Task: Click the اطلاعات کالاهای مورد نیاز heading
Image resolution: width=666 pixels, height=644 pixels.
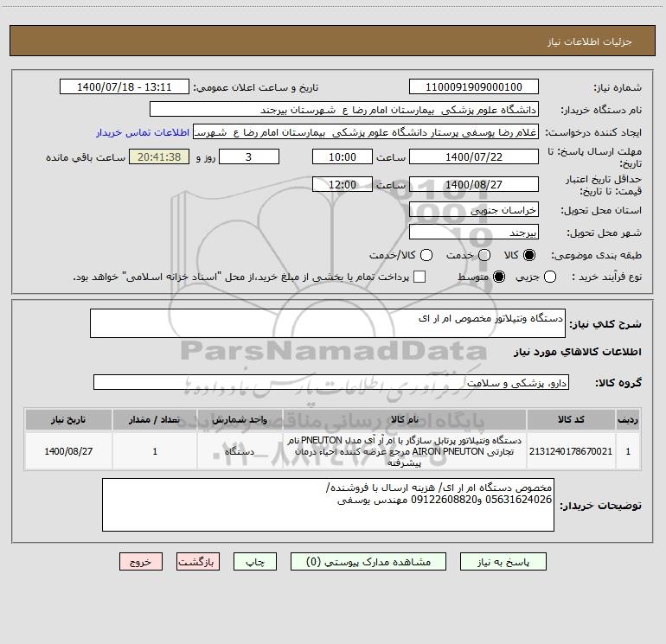Action: click(x=578, y=352)
